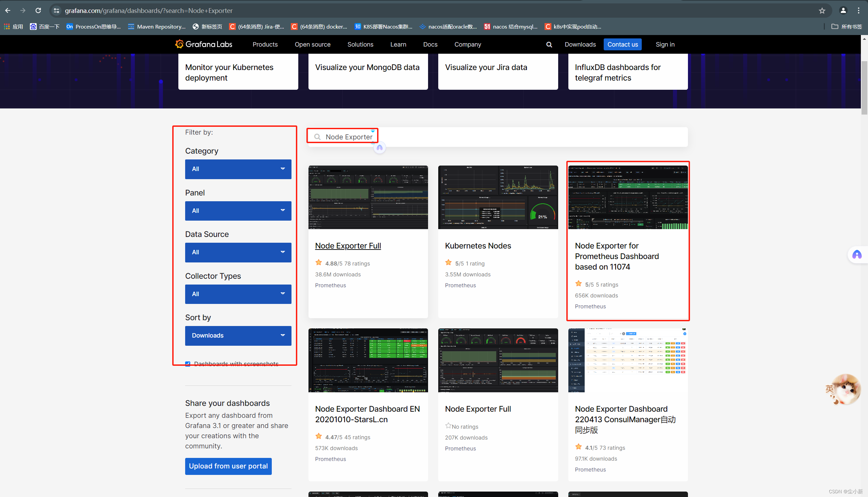Open Visualize your Jira data card
Screen dimensions: 868x497
point(498,72)
